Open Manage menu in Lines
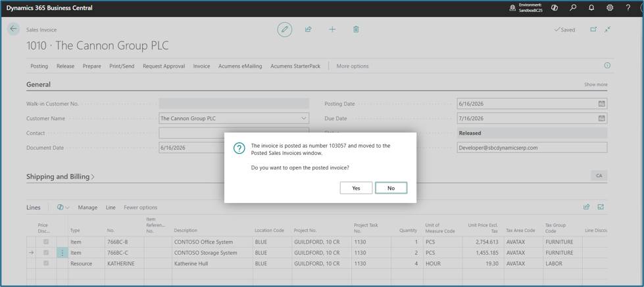This screenshot has height=287, width=644. tap(88, 208)
